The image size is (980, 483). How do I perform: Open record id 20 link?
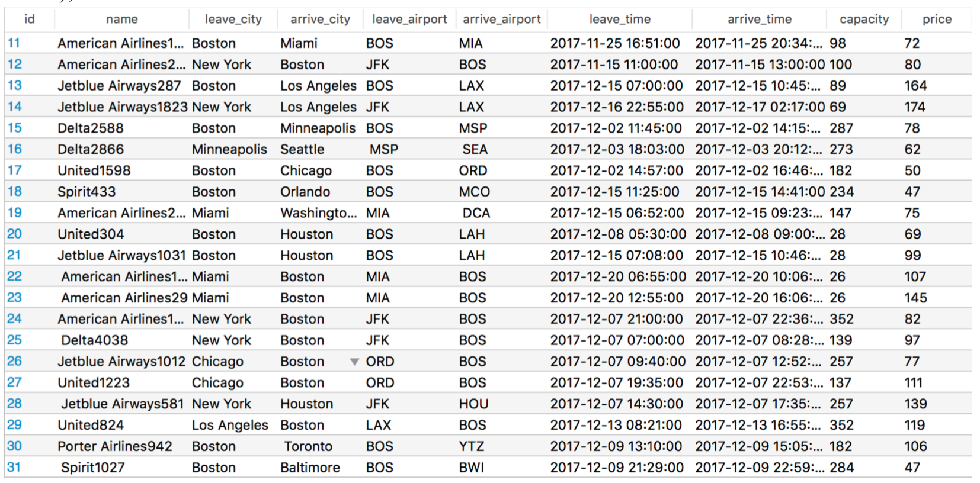click(x=15, y=234)
